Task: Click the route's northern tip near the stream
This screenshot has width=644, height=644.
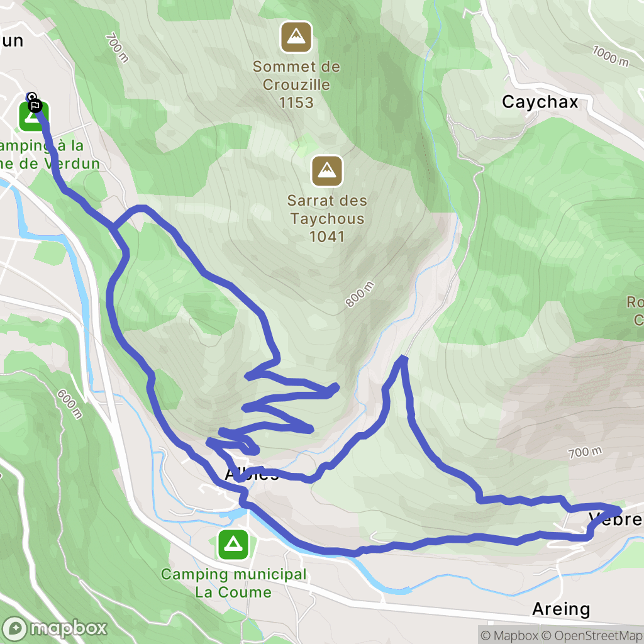Action: coord(403,359)
